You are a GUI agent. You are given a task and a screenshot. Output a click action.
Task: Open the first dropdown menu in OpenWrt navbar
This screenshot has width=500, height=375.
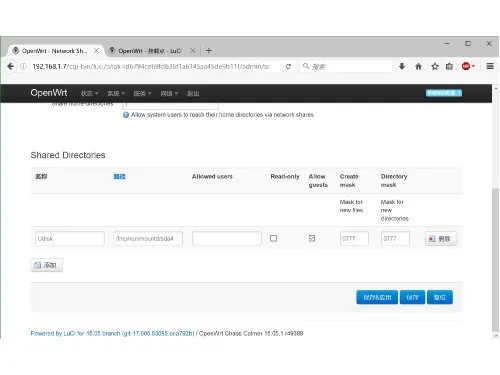click(89, 93)
